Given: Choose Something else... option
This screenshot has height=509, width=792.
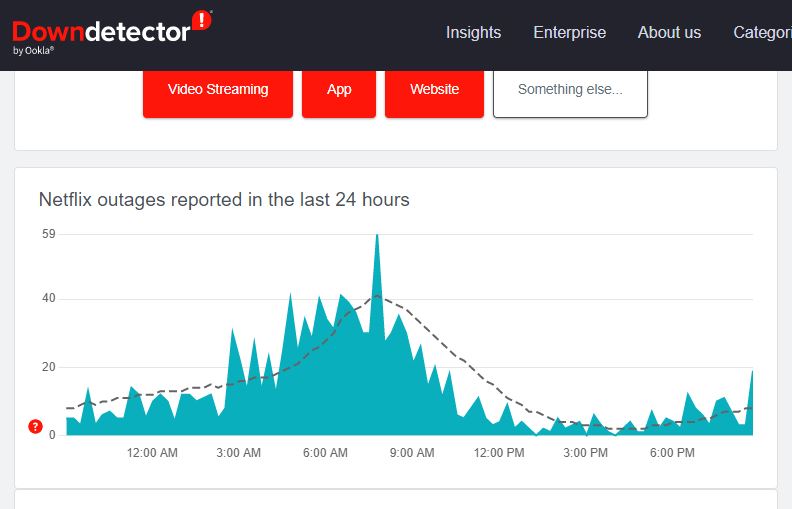Looking at the screenshot, I should [570, 93].
